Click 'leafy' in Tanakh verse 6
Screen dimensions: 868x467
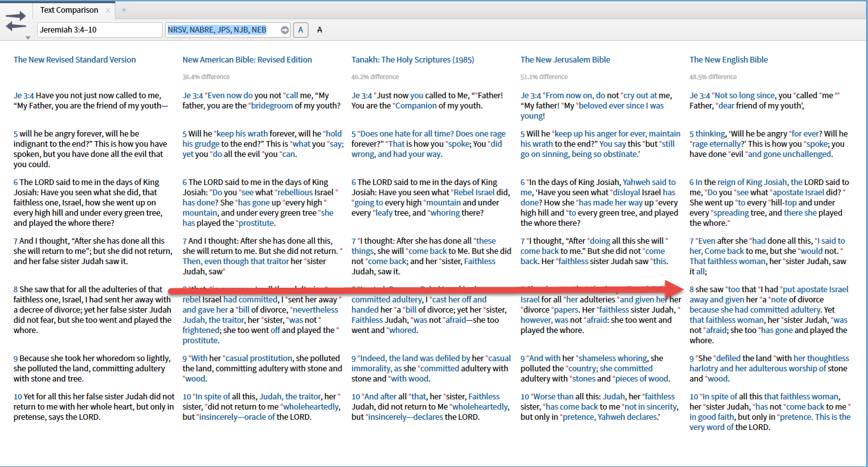(x=385, y=213)
